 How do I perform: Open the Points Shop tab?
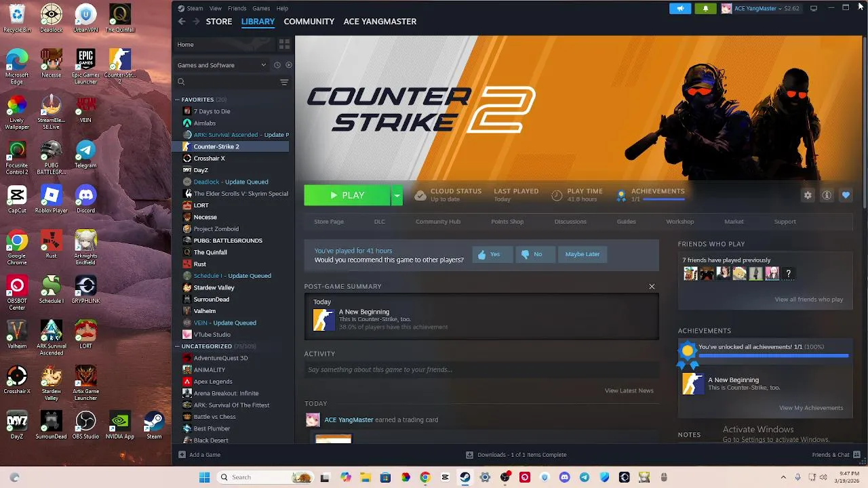tap(507, 222)
